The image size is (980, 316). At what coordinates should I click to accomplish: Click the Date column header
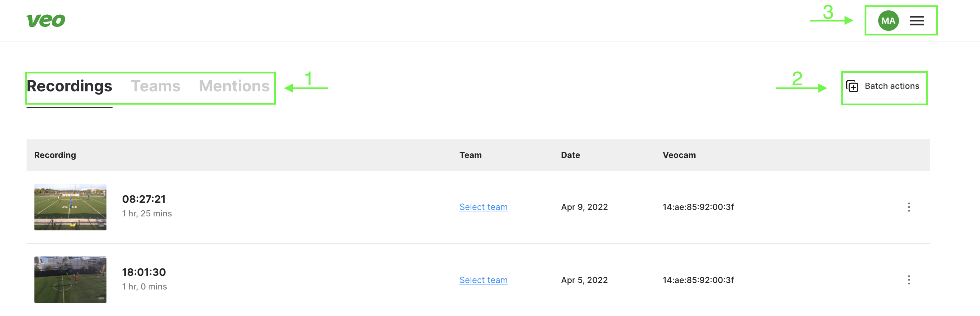(570, 155)
